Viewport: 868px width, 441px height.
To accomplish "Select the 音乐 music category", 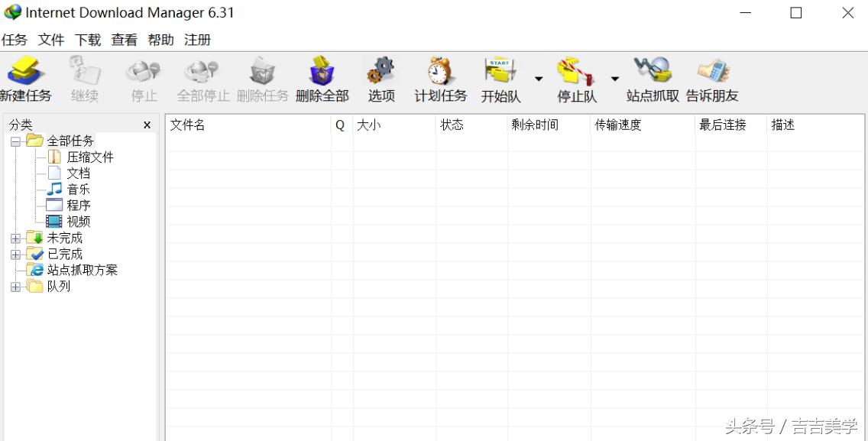I will coord(78,190).
